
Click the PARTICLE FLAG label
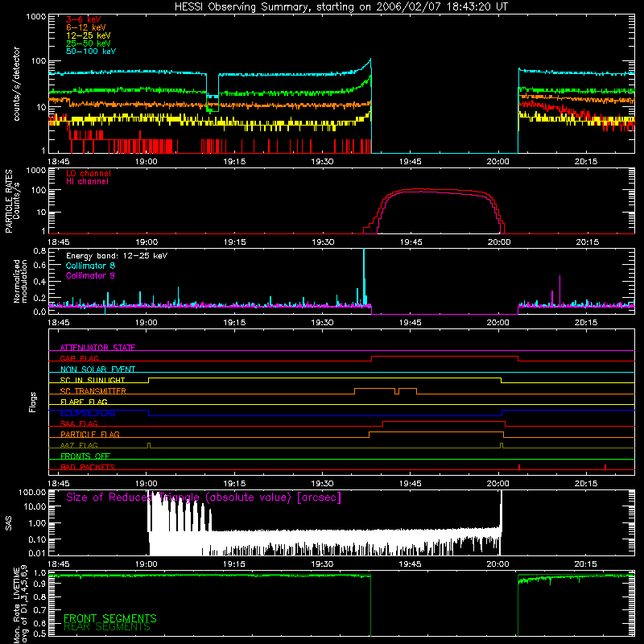click(90, 434)
